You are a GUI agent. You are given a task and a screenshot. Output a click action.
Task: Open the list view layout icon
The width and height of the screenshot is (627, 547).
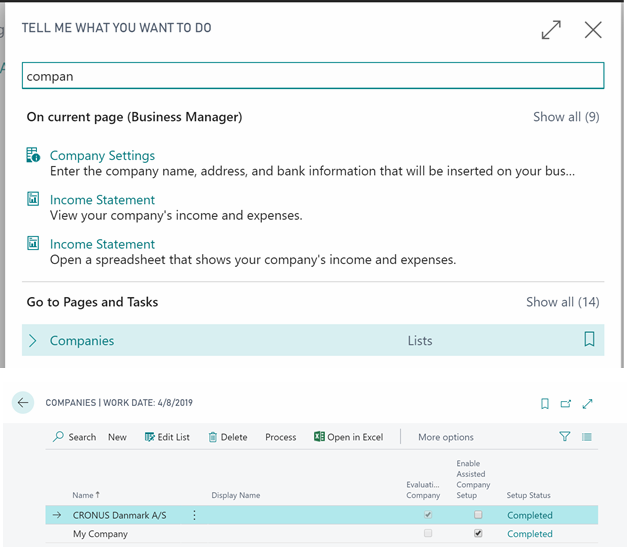tap(587, 437)
